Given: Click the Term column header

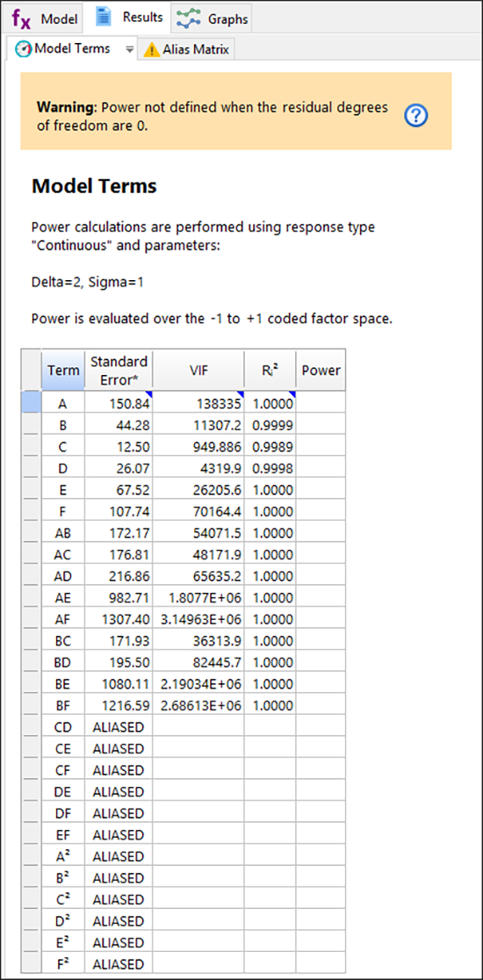Looking at the screenshot, I should point(63,370).
